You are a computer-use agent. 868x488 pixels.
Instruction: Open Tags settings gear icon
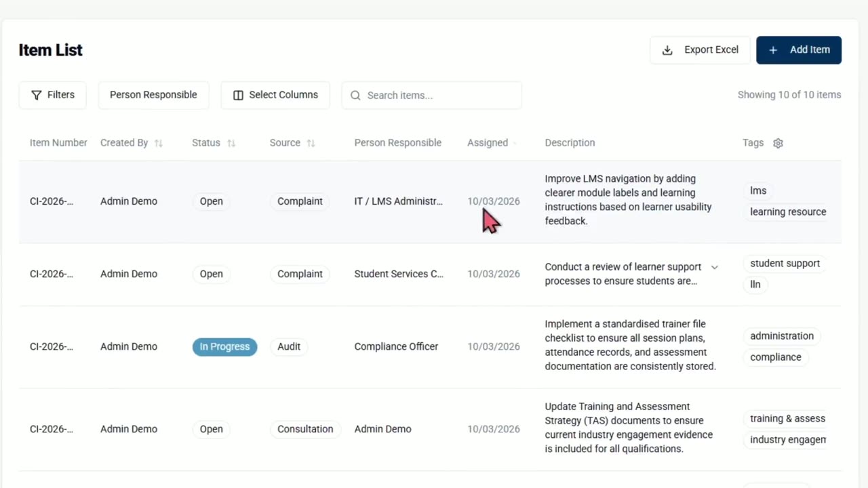pyautogui.click(x=778, y=143)
